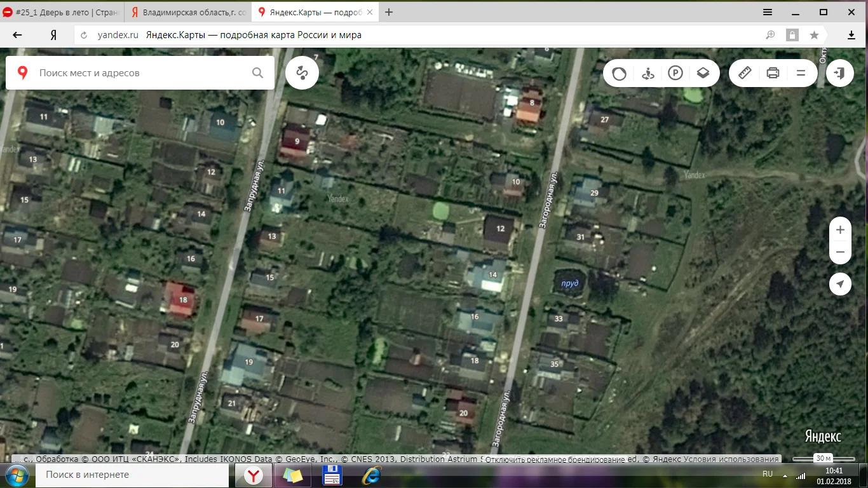Viewport: 868px width, 488px height.
Task: Click the Yandex Maps route-building icon
Action: click(302, 73)
